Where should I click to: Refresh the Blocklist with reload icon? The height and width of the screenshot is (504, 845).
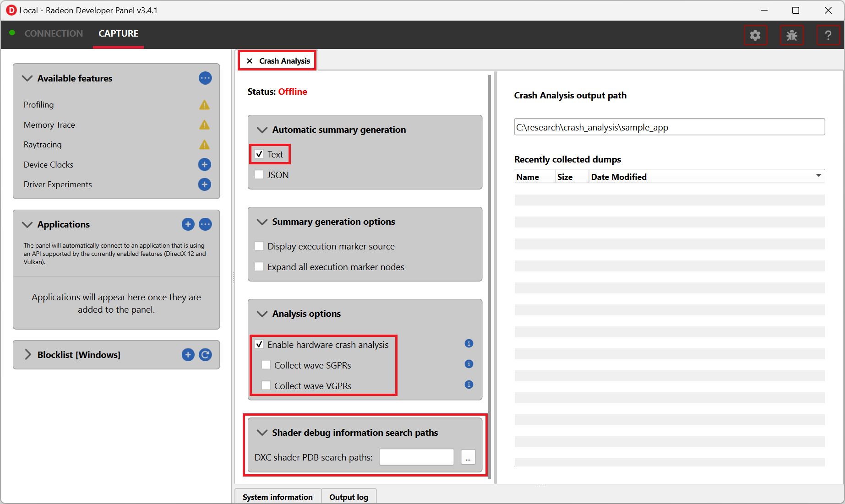tap(205, 355)
